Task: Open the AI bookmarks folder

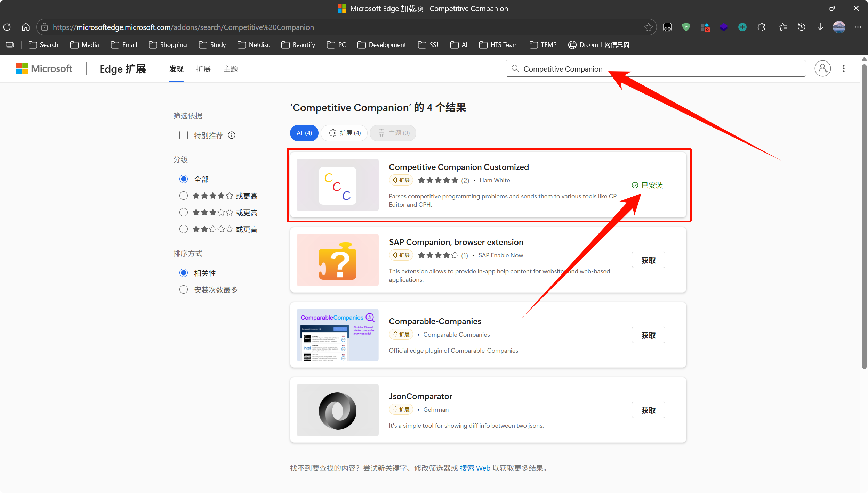Action: point(459,45)
